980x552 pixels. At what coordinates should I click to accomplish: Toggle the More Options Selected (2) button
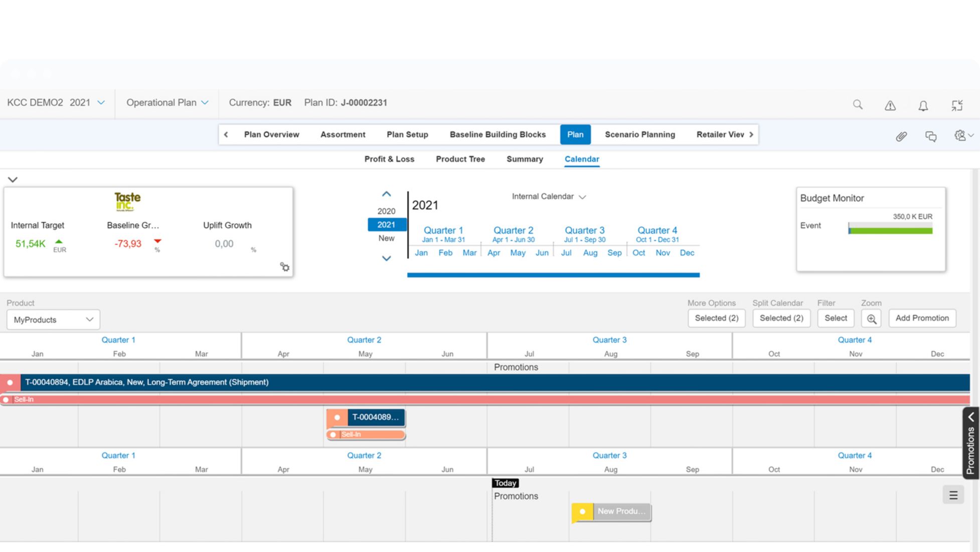(x=716, y=318)
